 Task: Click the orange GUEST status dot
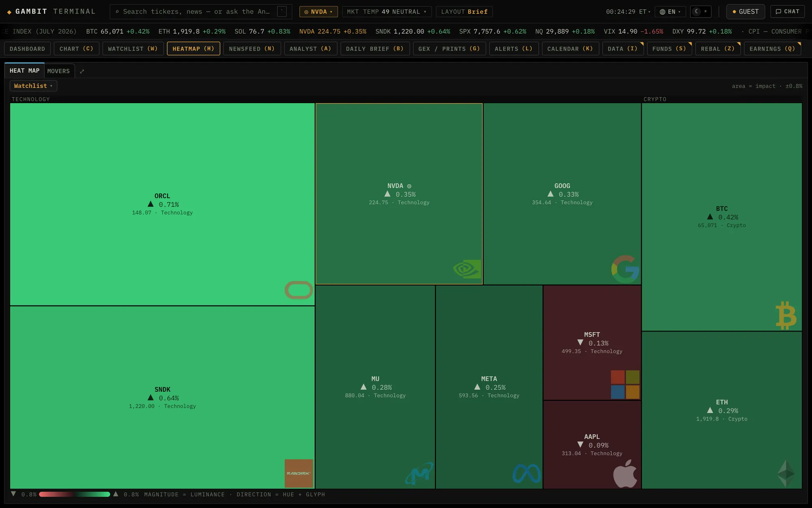tap(734, 12)
